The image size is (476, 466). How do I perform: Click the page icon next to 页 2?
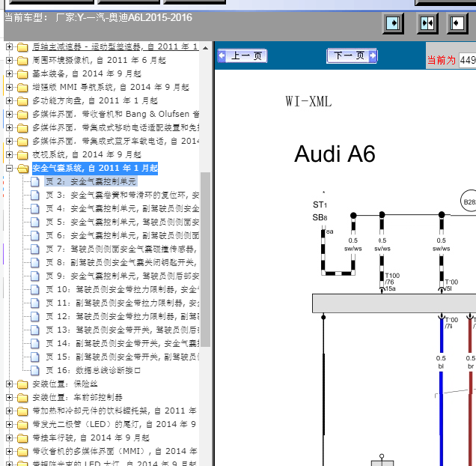point(35,181)
